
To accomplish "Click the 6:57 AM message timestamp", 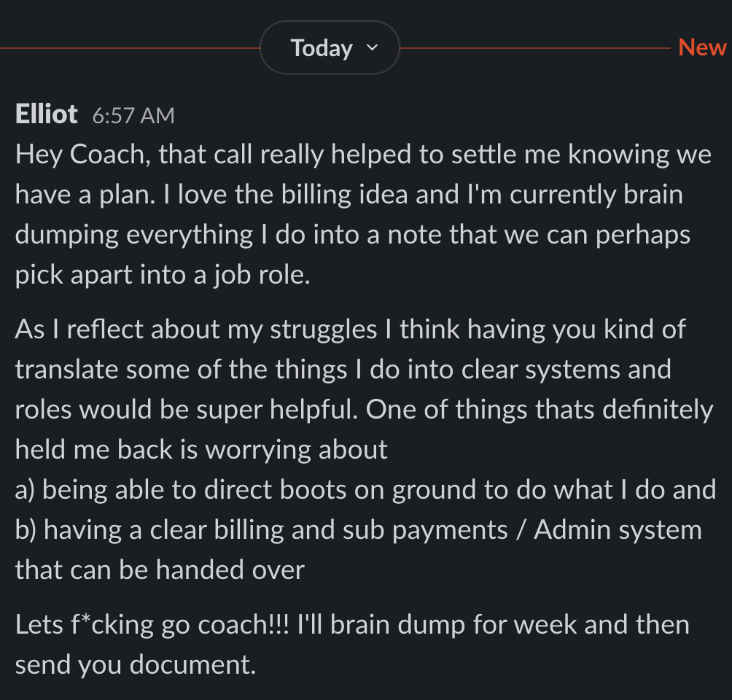I will point(133,115).
